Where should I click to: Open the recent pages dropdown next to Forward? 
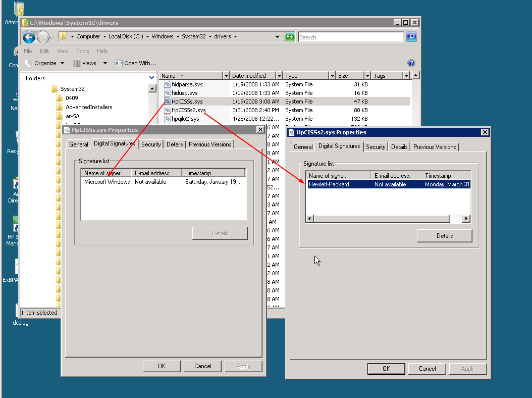(x=52, y=37)
